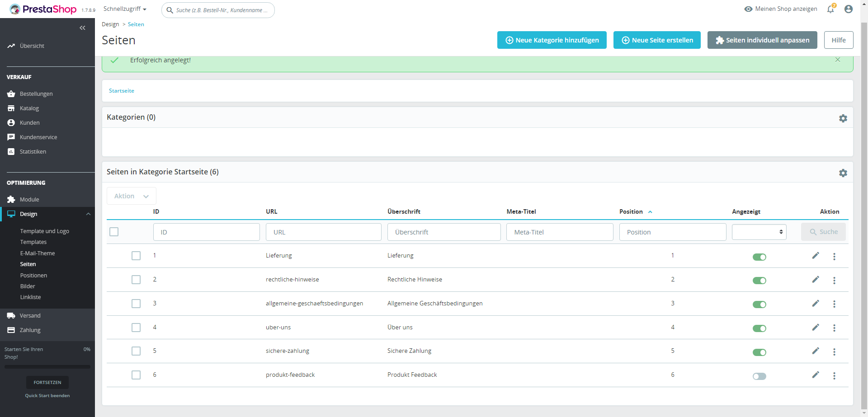Select checkbox for Lieferung row

tap(136, 256)
